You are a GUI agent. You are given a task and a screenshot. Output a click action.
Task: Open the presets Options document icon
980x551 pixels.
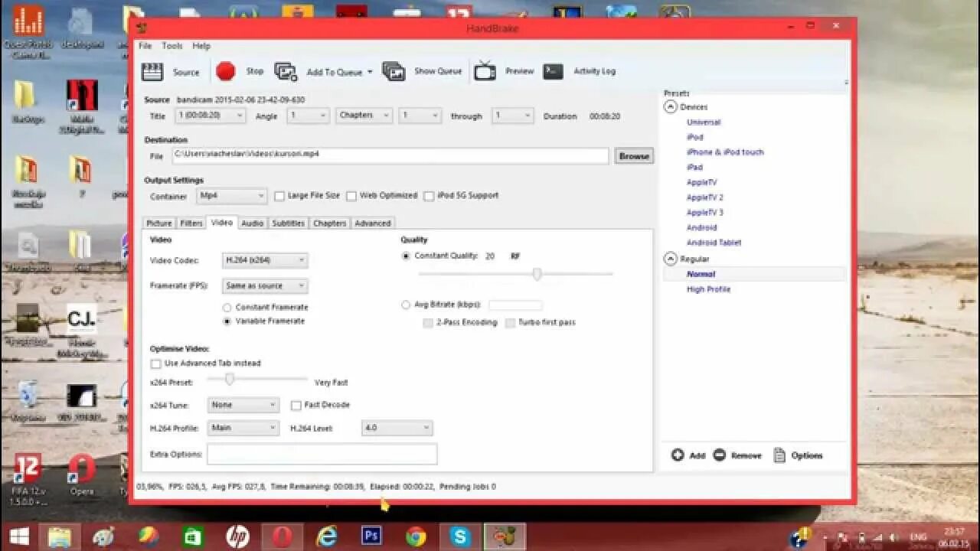click(x=779, y=455)
